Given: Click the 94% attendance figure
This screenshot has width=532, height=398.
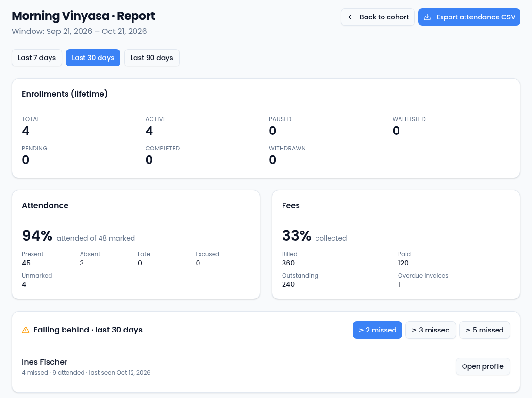Looking at the screenshot, I should [x=37, y=235].
